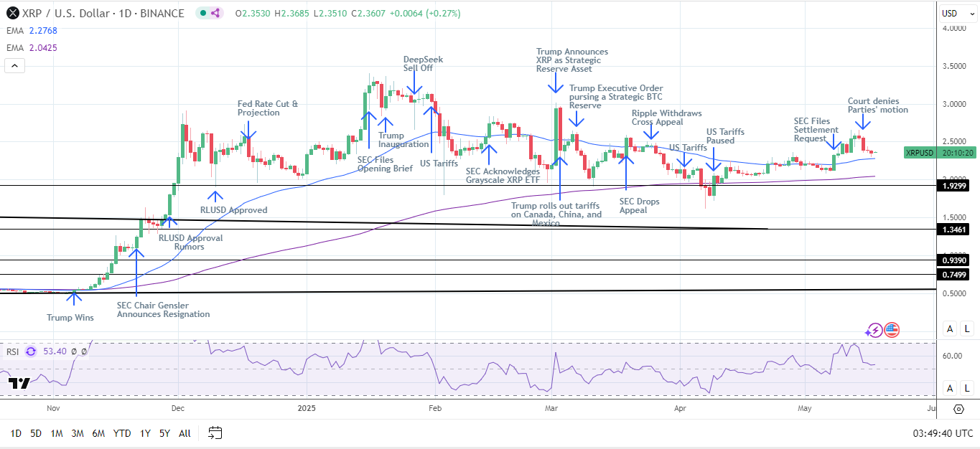
Task: Select the RLUSD Approved annotation
Action: tap(233, 210)
